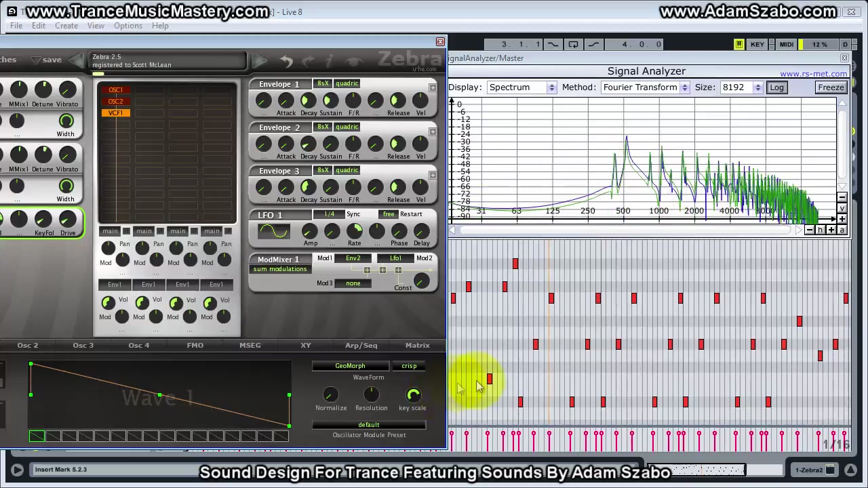Open ModMixer Mod3 'none' selector
This screenshot has width=868, height=488.
[353, 283]
